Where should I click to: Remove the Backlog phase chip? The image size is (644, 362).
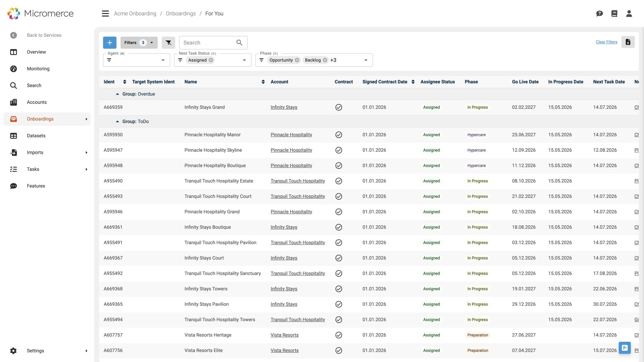(325, 60)
